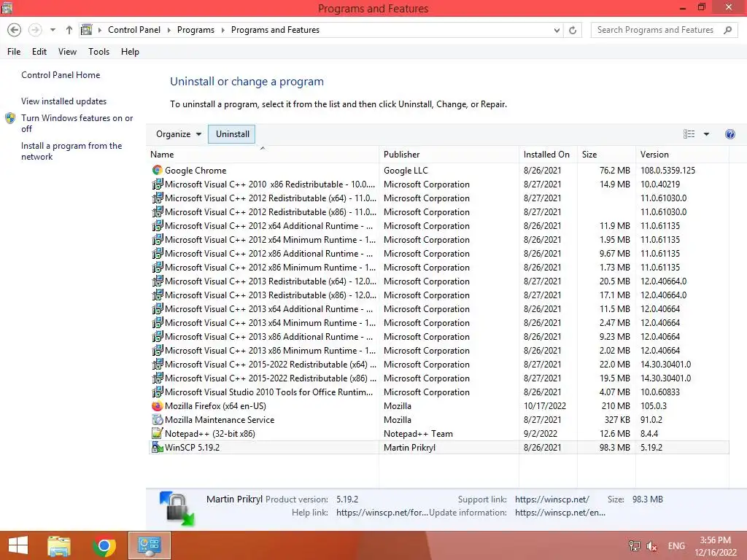
Task: Click the Uninstall button
Action: click(x=232, y=134)
